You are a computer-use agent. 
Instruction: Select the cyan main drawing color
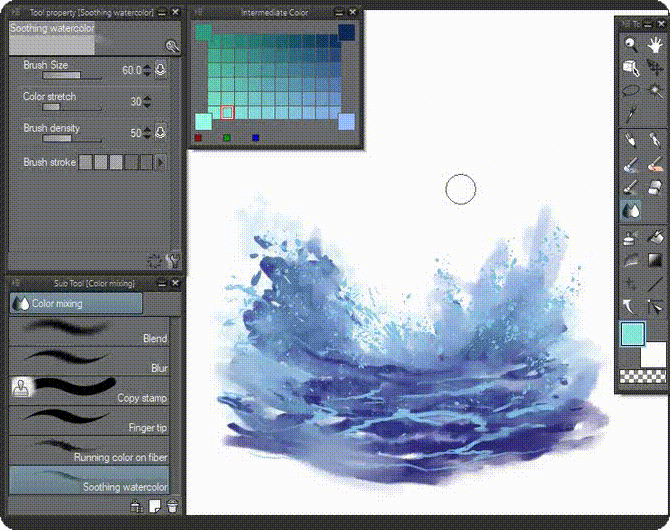pos(632,334)
